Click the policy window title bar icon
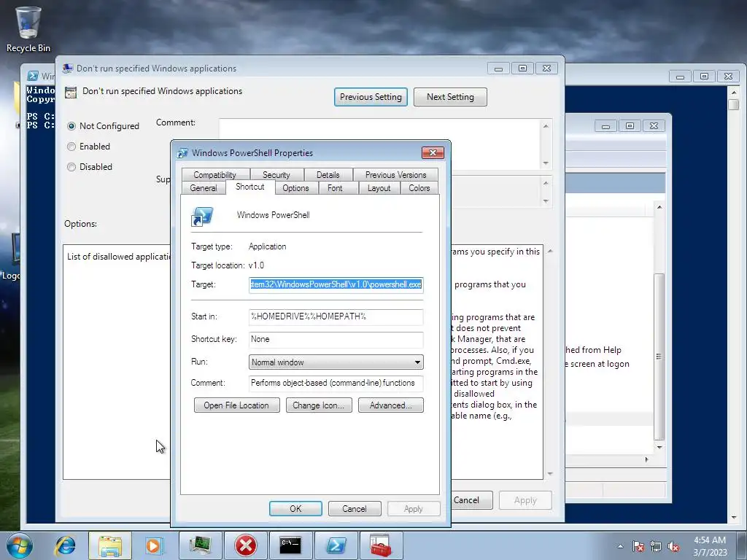 click(68, 68)
